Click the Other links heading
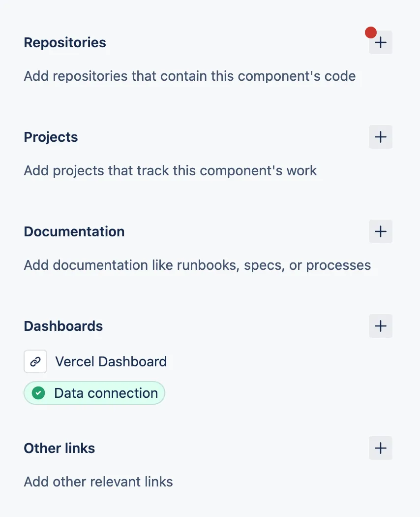 coord(59,448)
